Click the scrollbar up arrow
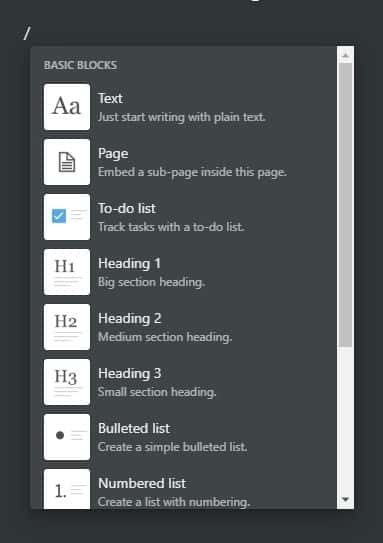Image resolution: width=383 pixels, height=543 pixels. [346, 55]
